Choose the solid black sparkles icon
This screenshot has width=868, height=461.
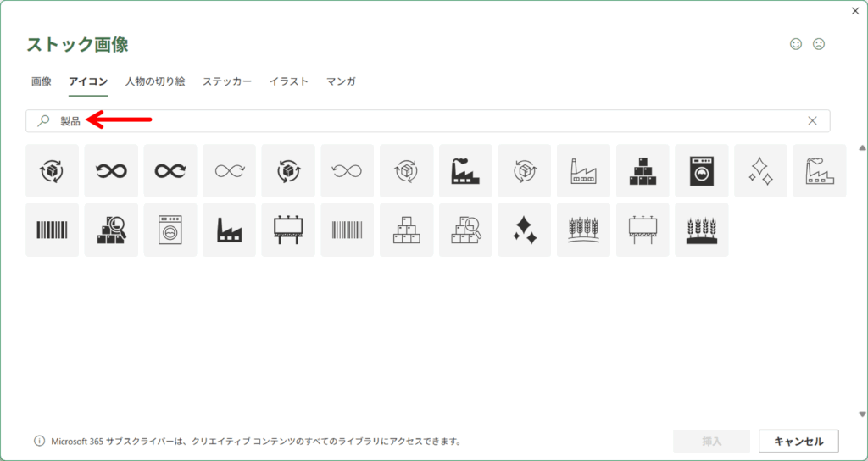point(525,229)
